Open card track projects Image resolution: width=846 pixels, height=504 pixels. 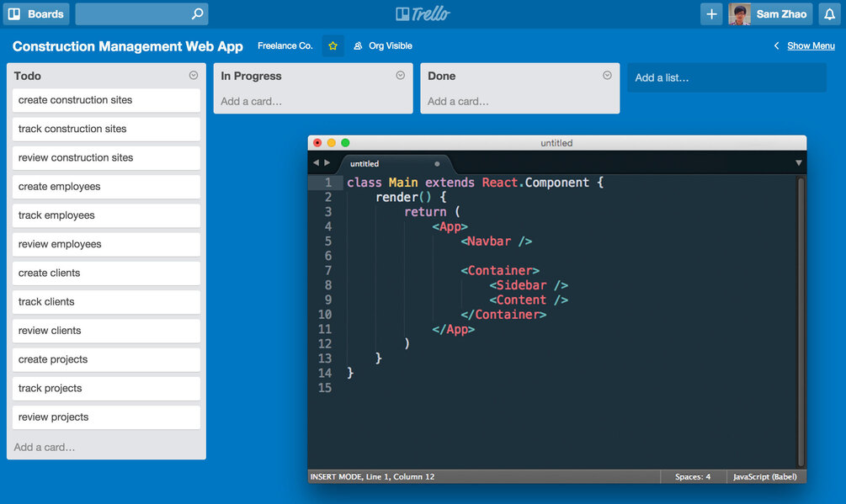[x=106, y=389]
